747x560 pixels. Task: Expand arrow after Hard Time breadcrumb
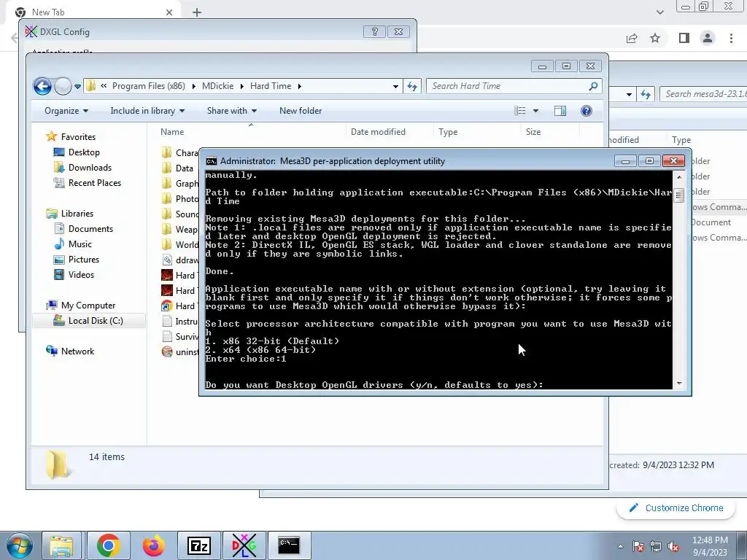point(300,86)
